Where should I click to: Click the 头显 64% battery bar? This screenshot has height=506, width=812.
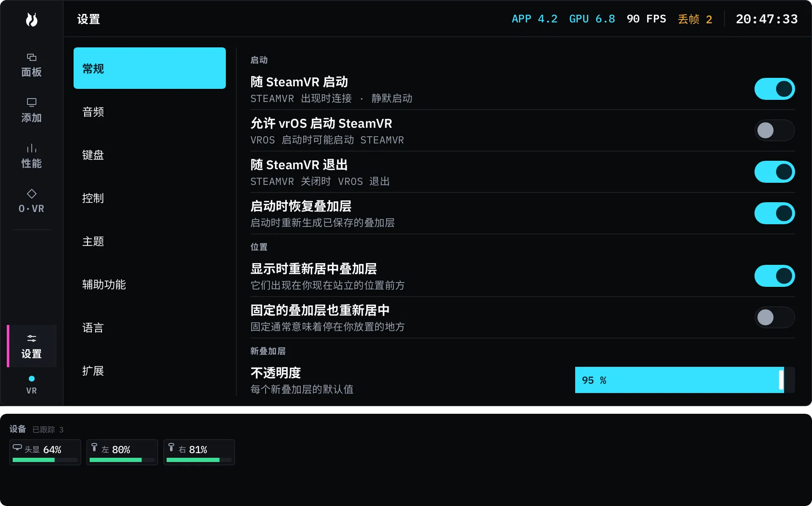coord(45,460)
